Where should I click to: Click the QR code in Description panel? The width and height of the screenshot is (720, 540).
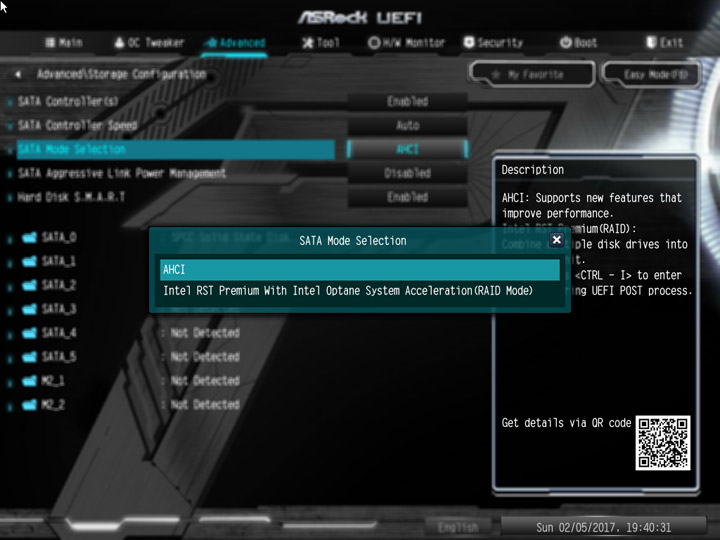tap(663, 443)
